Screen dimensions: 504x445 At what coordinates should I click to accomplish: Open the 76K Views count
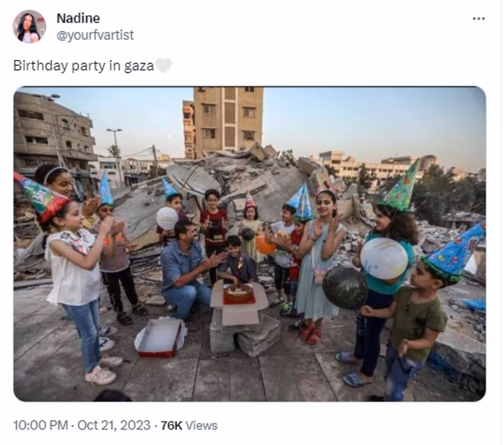pyautogui.click(x=189, y=425)
